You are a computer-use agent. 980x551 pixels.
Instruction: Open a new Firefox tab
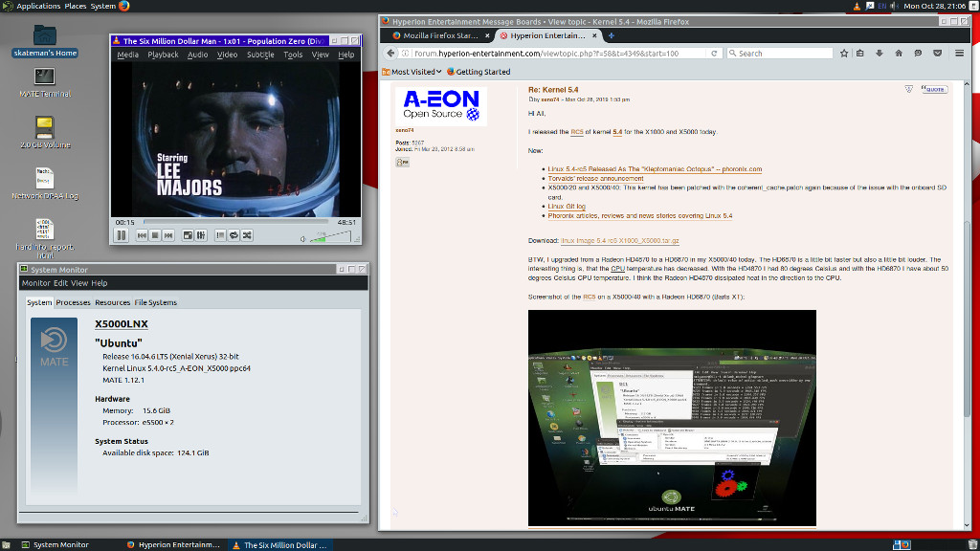tap(612, 35)
